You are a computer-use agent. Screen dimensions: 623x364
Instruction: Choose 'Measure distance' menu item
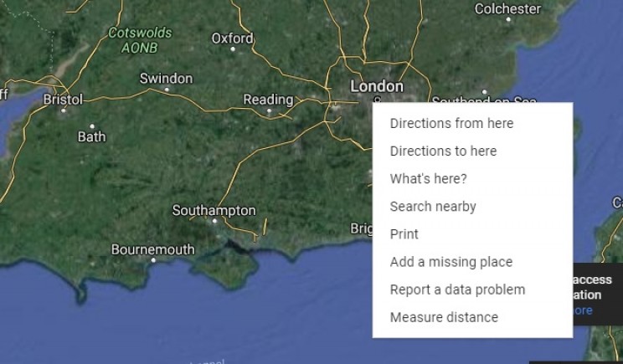click(x=444, y=317)
